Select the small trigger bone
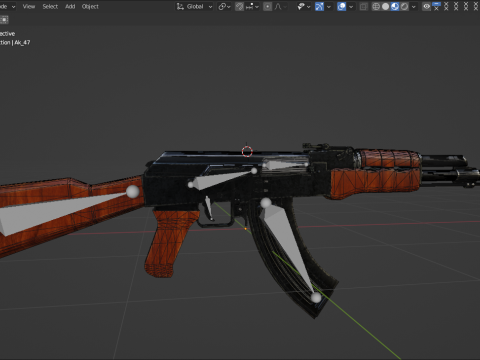This screenshot has width=480, height=360. 209,208
